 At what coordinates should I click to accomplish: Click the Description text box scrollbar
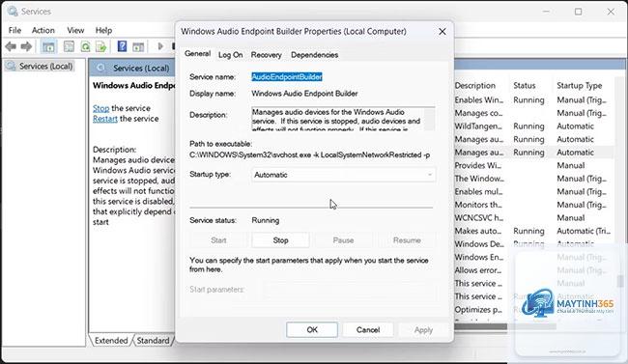[429, 120]
